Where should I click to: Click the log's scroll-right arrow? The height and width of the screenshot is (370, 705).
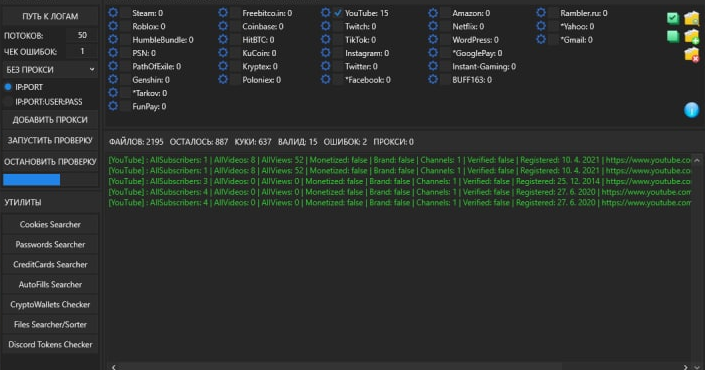point(686,367)
